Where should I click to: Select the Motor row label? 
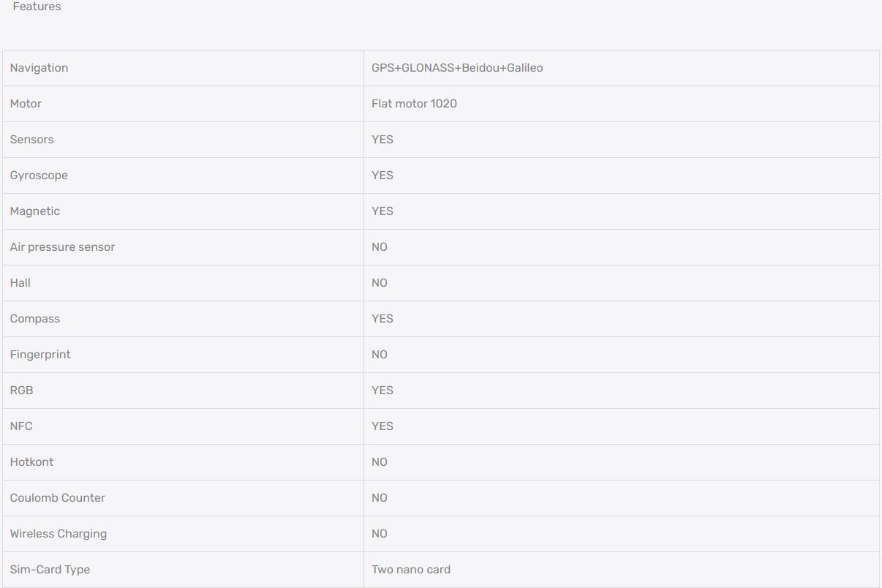[26, 104]
